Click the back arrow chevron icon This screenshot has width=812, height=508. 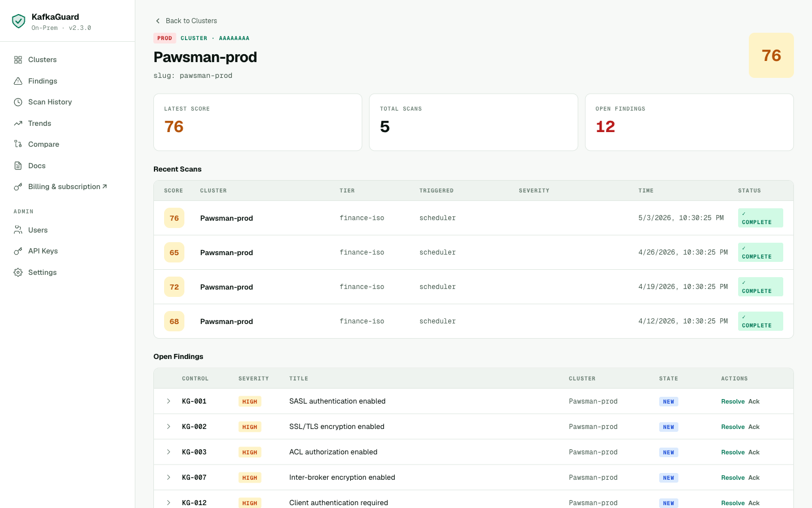[x=158, y=21]
